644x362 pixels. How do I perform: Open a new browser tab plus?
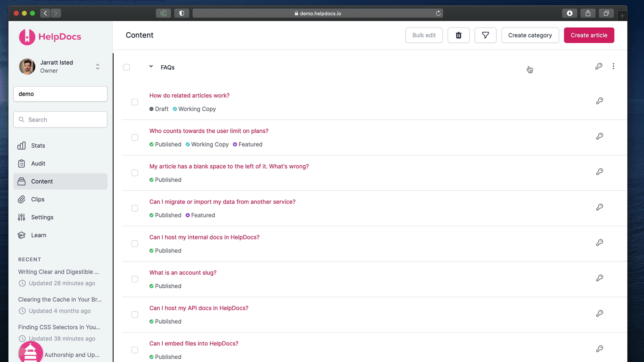(x=622, y=16)
